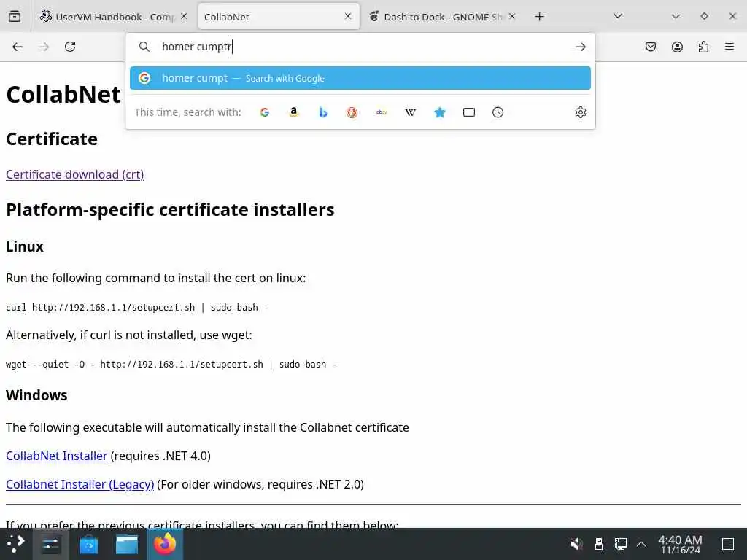
Task: Open the Firefox application menu
Action: coord(729,47)
